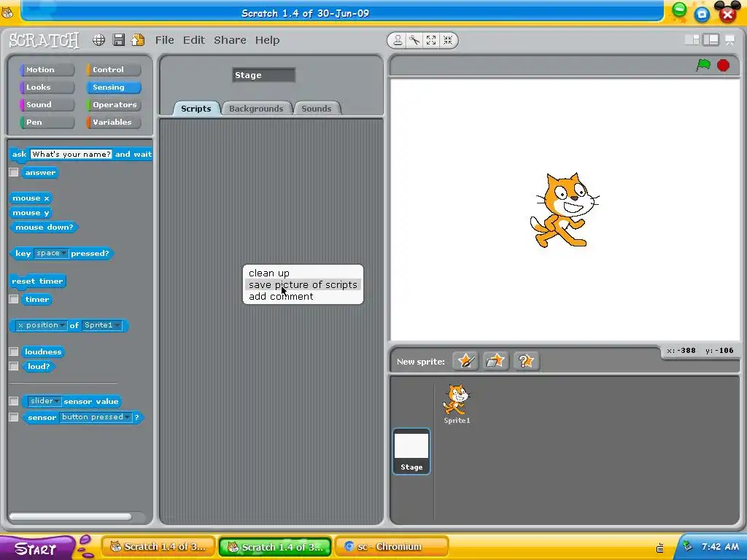Image resolution: width=747 pixels, height=560 pixels.
Task: Switch to the sc - Chromium taskbar window
Action: (392, 547)
